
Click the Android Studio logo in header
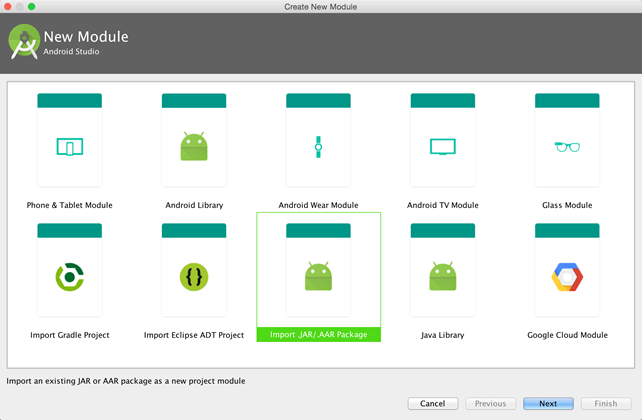(x=24, y=42)
